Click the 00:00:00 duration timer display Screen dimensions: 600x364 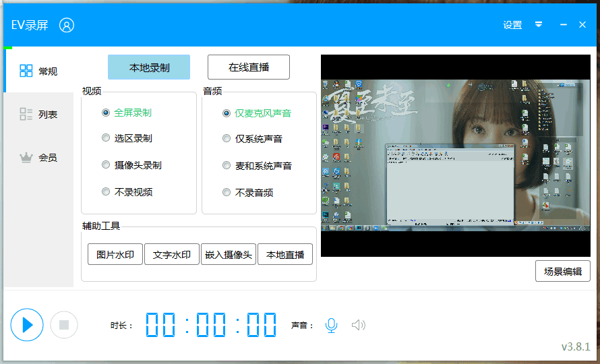211,325
